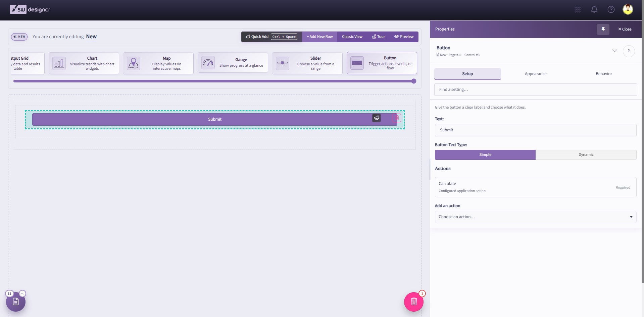Switch to the Setup tab

pyautogui.click(x=467, y=74)
